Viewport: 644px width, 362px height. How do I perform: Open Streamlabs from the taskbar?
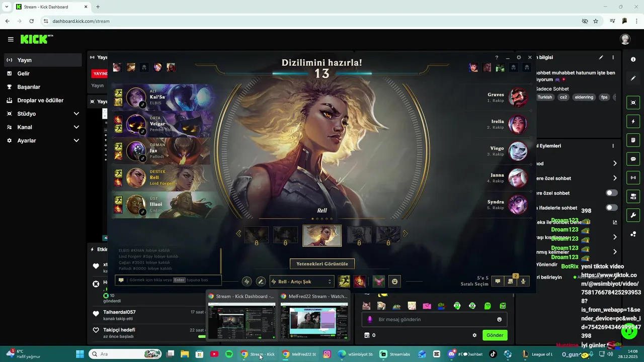click(395, 354)
